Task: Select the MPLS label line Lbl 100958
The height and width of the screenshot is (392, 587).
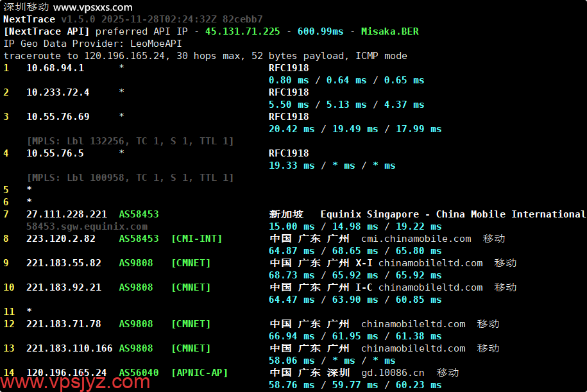Action: 130,178
